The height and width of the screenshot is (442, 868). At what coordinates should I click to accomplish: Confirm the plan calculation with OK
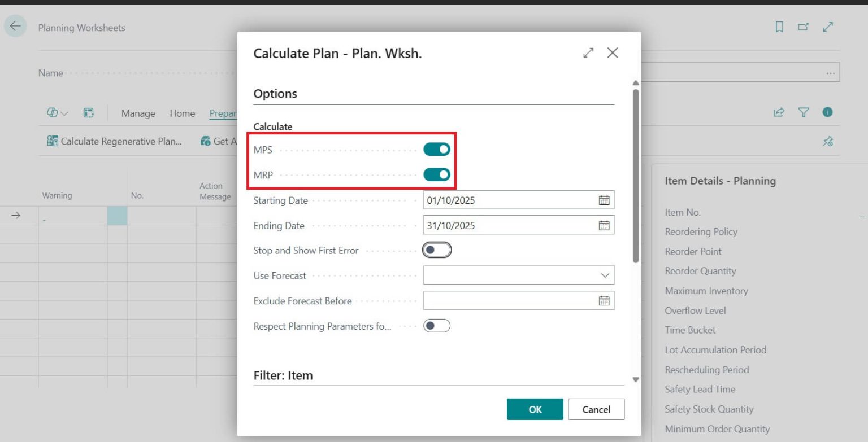(535, 409)
